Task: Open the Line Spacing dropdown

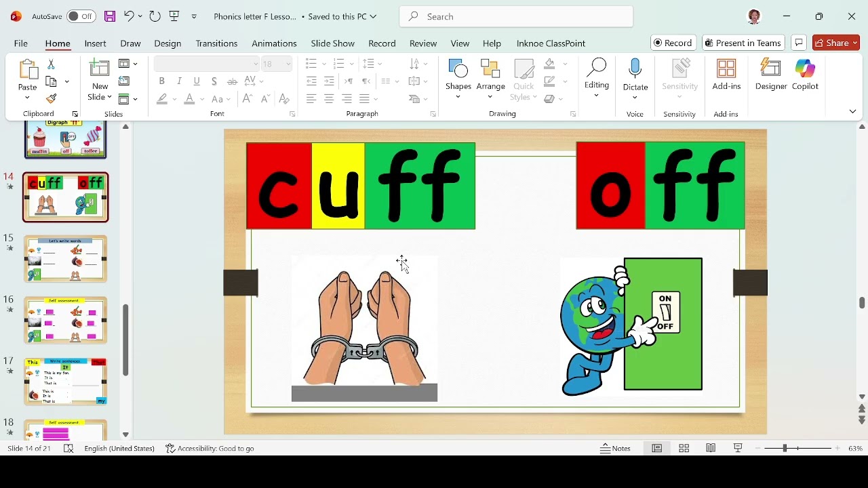Action: click(372, 64)
